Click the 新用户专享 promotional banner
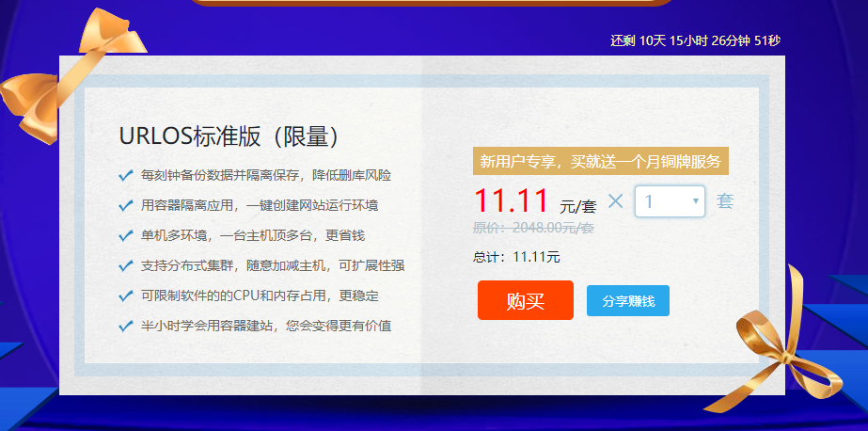This screenshot has width=868, height=431. [x=601, y=161]
